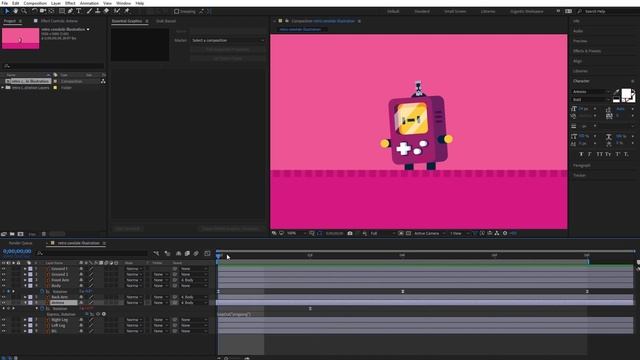Open the File menu
640x360 pixels.
pyautogui.click(x=5, y=3)
